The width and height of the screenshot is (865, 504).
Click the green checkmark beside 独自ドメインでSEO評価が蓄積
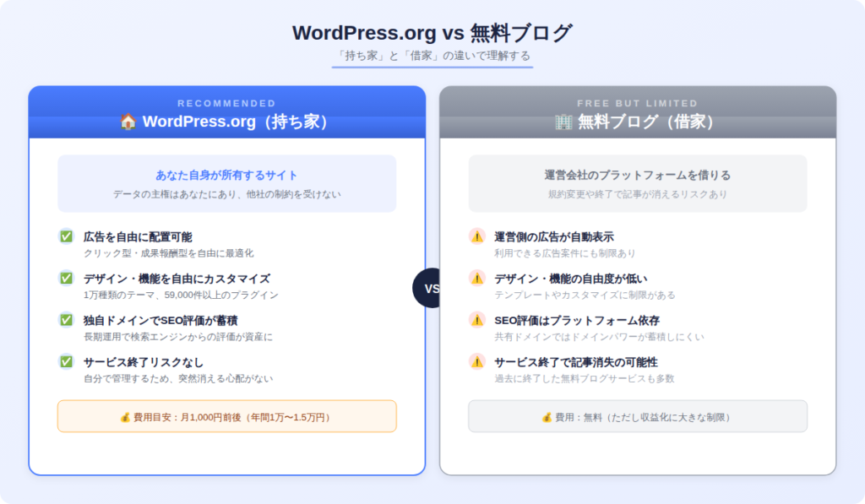tap(66, 320)
